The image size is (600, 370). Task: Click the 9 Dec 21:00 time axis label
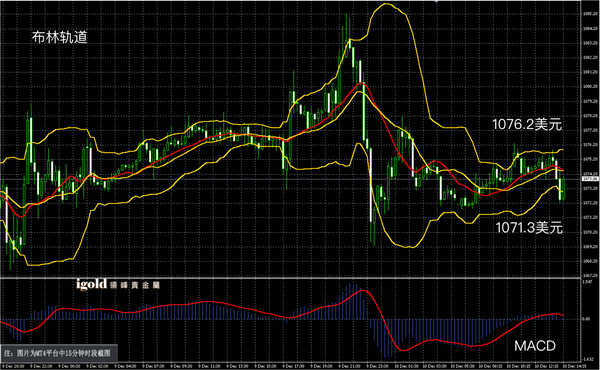349,366
